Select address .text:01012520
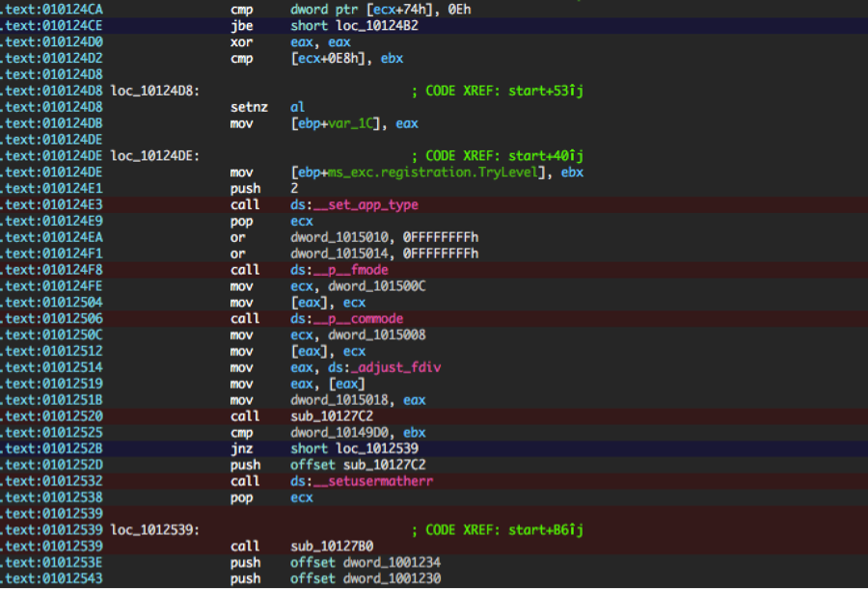Viewport: 868px width, 589px height. (x=52, y=416)
